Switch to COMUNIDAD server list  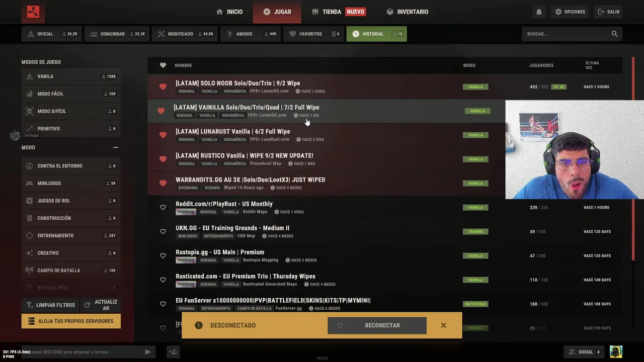click(117, 34)
